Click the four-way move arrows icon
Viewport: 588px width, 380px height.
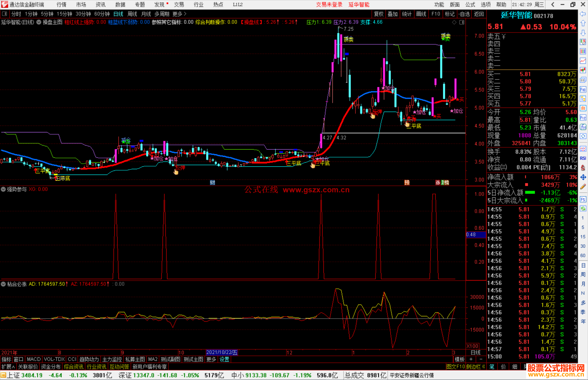tap(583, 177)
